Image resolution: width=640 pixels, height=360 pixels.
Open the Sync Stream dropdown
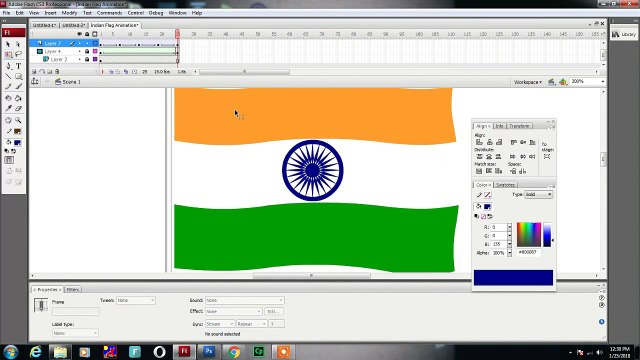coord(220,324)
